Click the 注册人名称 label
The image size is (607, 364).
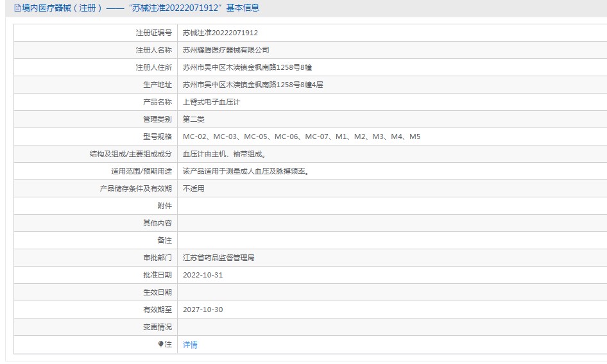(x=154, y=50)
